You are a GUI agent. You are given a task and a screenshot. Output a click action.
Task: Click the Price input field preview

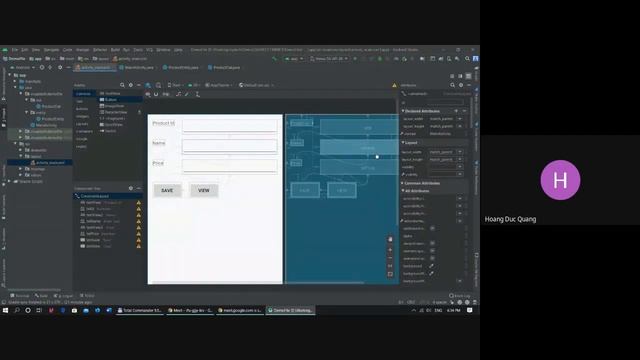229,166
